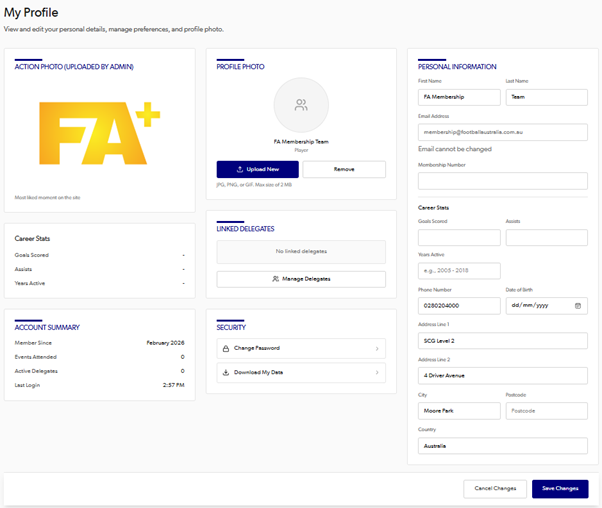
Task: Click the empty Postcode field
Action: [546, 411]
